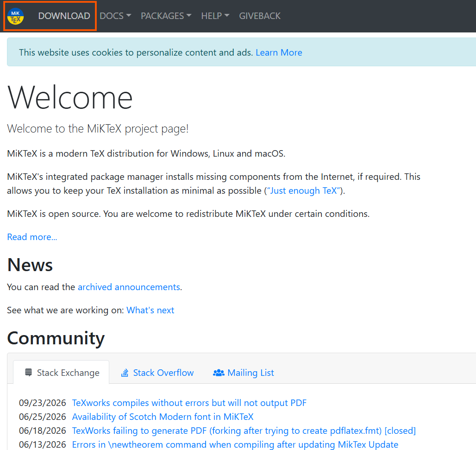The width and height of the screenshot is (476, 450).
Task: Click the cookie notice Learn More link
Action: click(x=279, y=52)
